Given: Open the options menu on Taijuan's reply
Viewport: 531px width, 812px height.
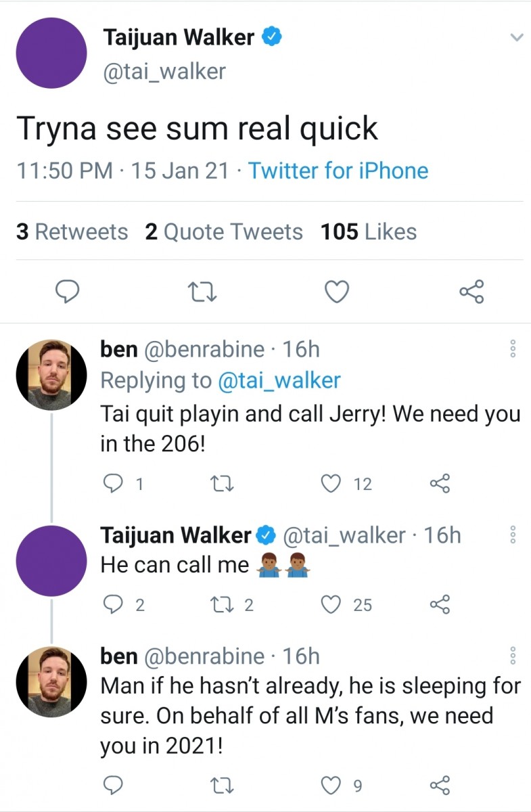Looking at the screenshot, I should coord(513,535).
